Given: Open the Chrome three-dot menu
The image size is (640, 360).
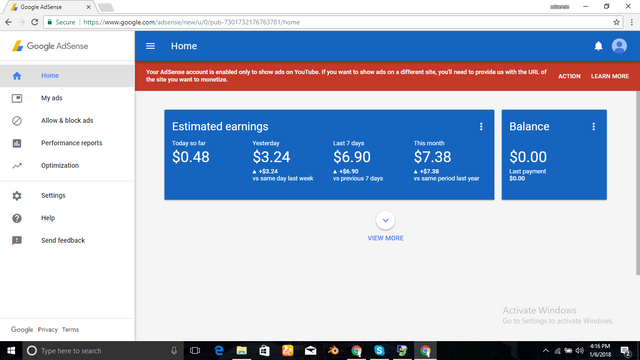Looking at the screenshot, I should point(632,22).
